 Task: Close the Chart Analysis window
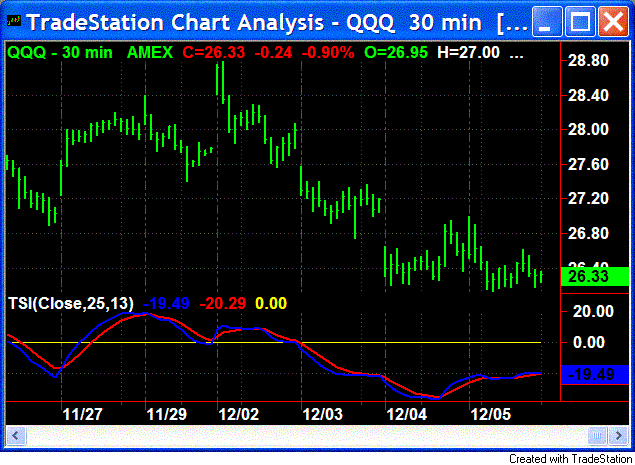(613, 21)
